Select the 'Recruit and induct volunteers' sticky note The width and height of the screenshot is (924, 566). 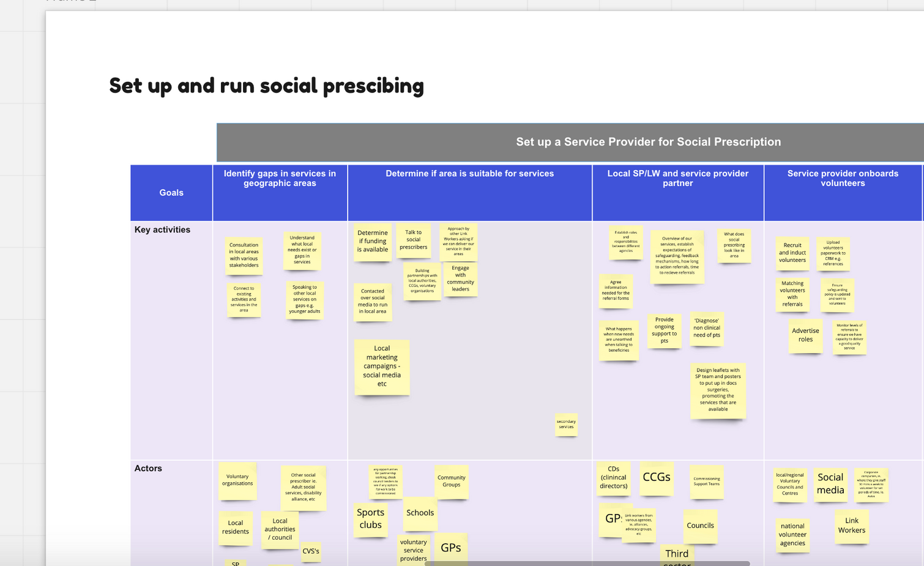(792, 253)
